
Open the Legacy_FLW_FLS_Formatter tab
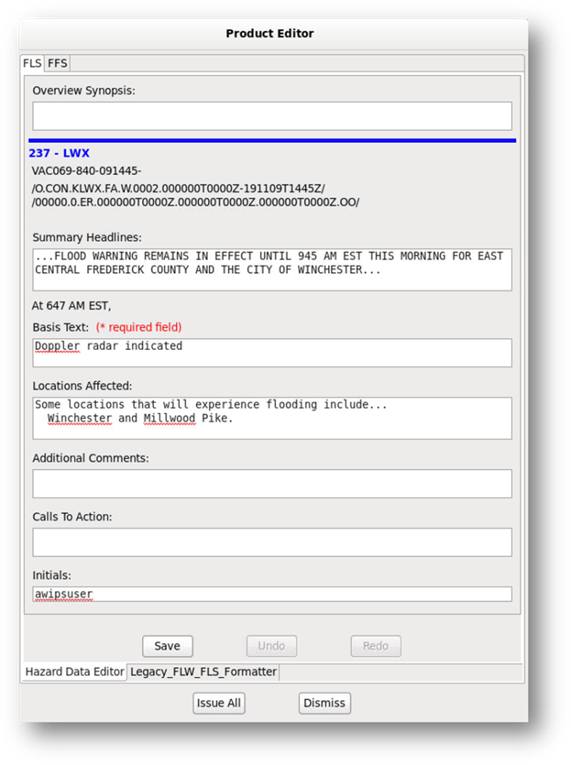point(203,672)
